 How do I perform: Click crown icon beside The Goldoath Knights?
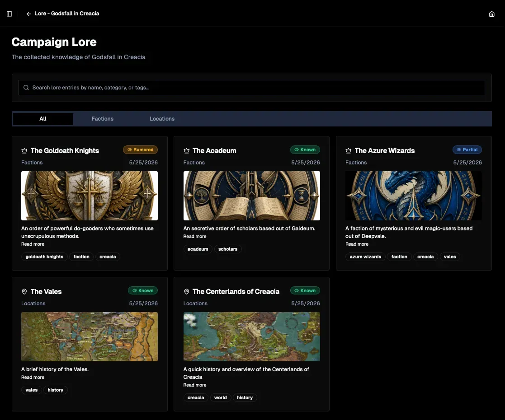pos(24,151)
